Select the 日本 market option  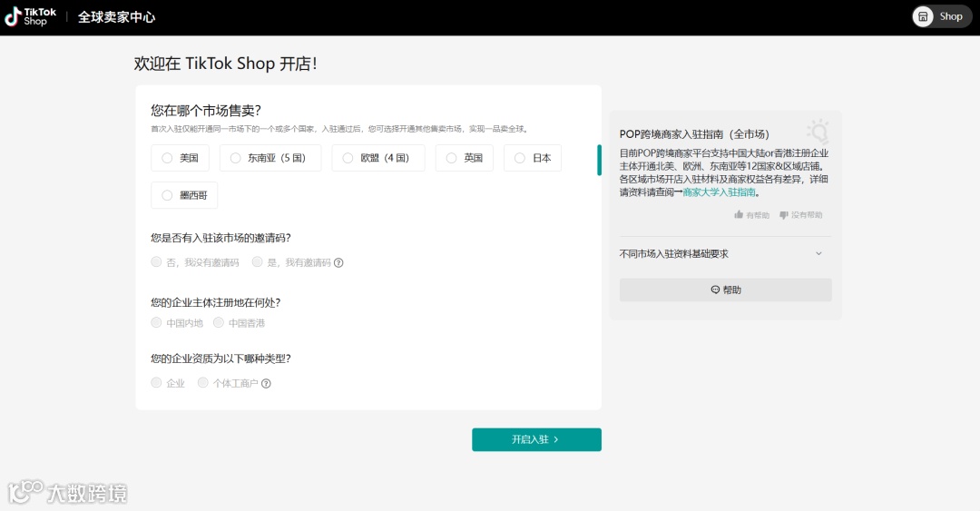[533, 158]
